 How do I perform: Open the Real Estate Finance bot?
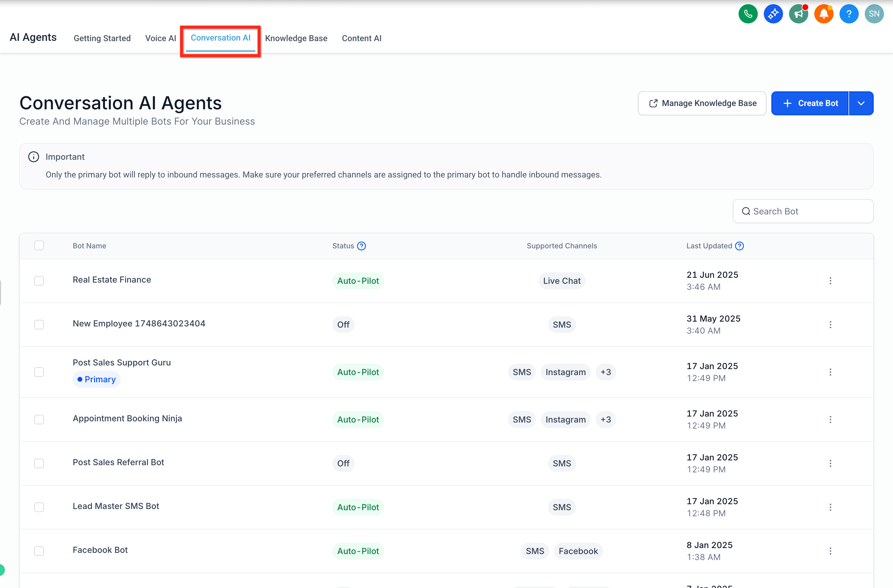click(112, 280)
